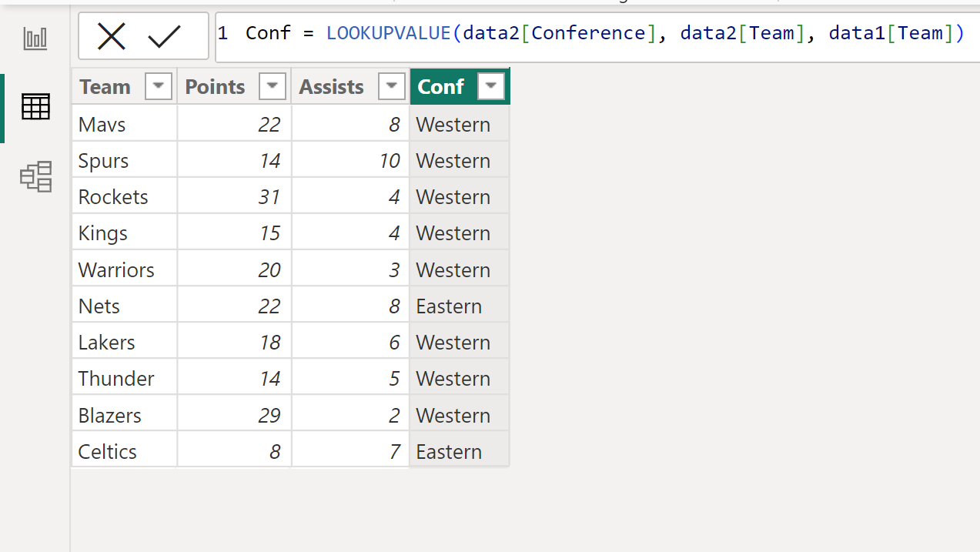
Task: Select the Mavs team cell
Action: tap(125, 124)
